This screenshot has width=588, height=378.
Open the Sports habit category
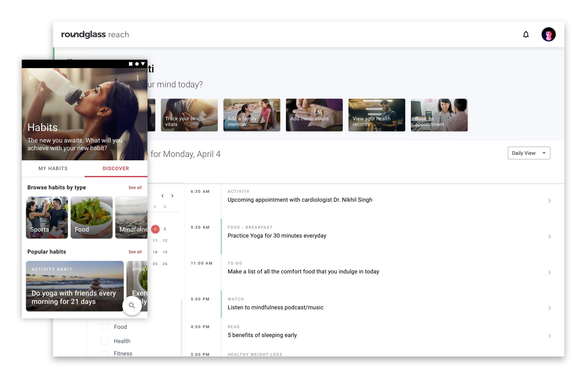47,217
